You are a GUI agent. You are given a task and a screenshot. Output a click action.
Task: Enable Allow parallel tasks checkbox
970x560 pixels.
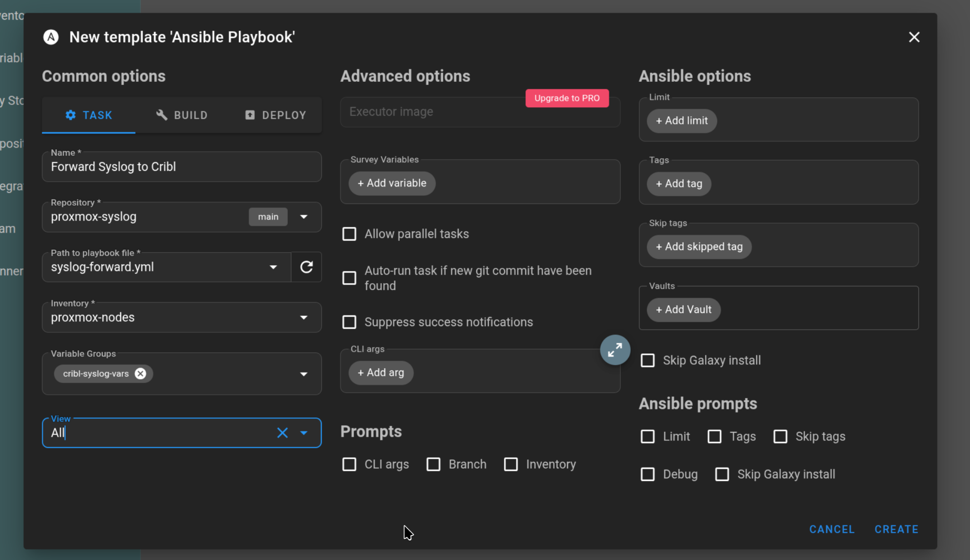349,234
